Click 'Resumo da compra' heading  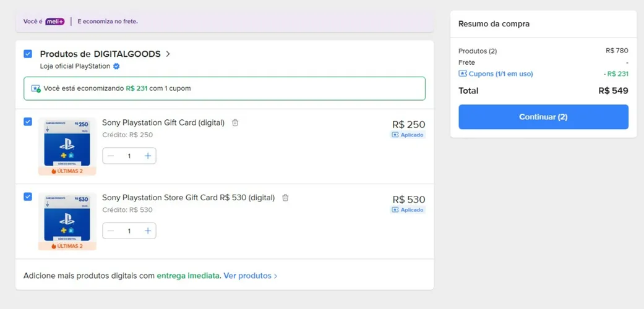[494, 24]
